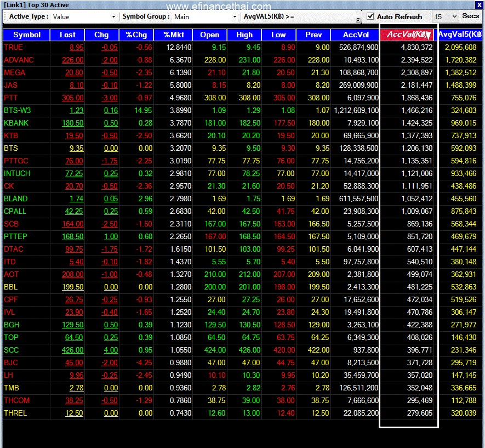Select the PTT symbol
This screenshot has width=485, height=448.
pyautogui.click(x=11, y=98)
